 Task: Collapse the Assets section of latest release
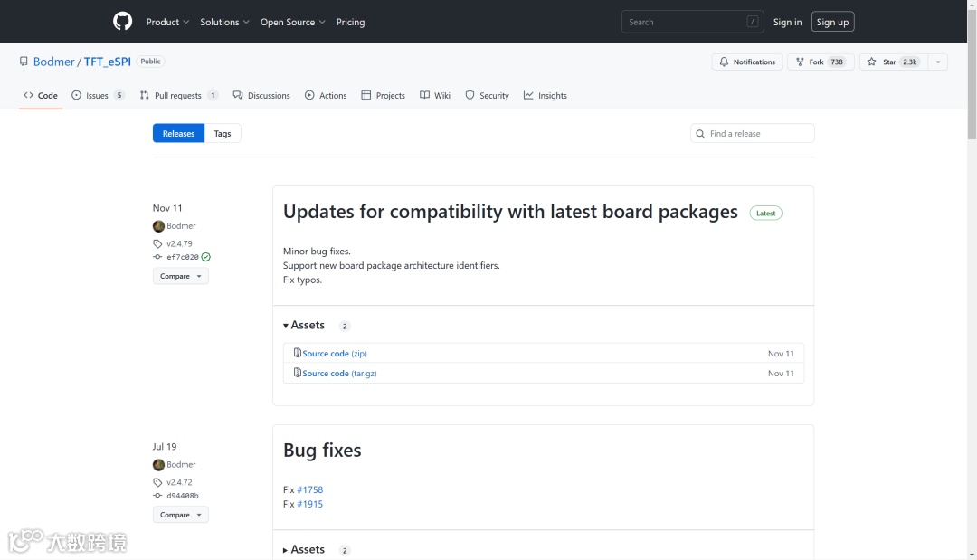(304, 325)
